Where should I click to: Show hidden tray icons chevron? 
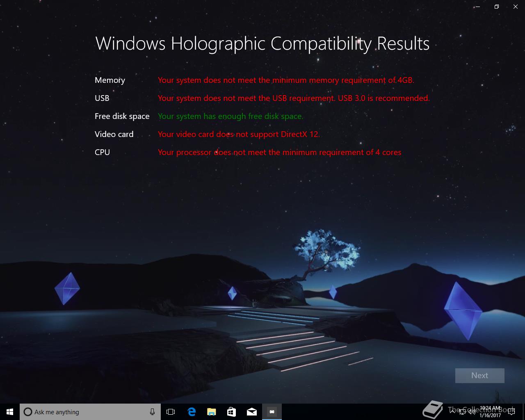tap(452, 412)
